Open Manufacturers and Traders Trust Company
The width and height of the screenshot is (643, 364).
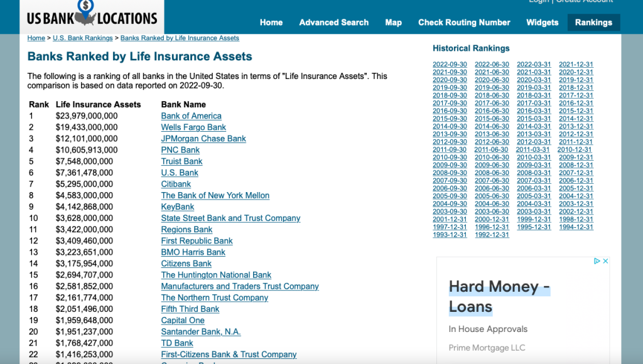[240, 286]
